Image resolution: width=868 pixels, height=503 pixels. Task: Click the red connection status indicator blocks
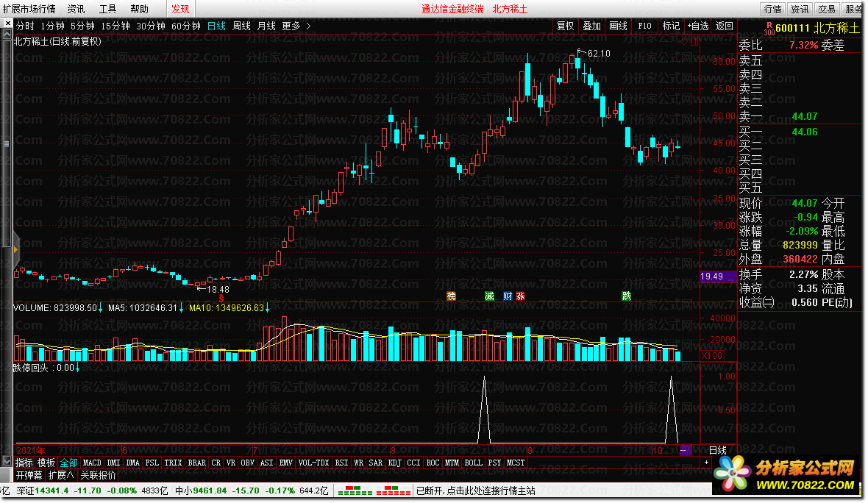393,490
